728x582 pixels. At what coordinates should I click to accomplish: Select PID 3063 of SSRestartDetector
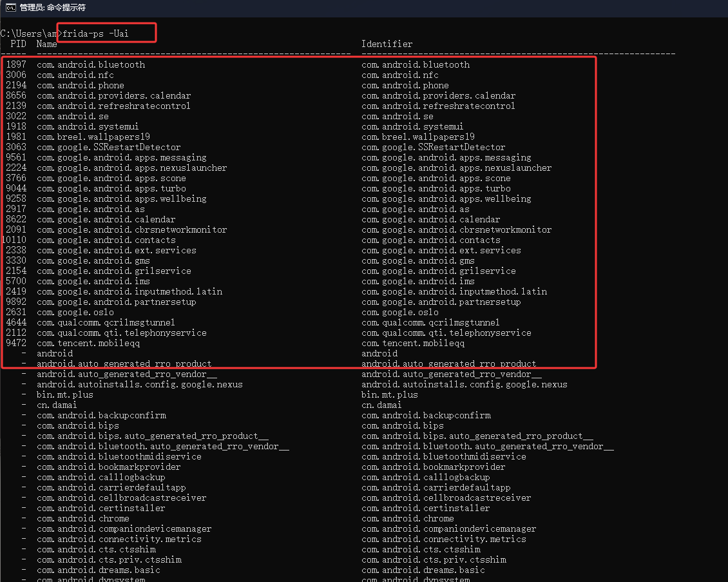click(16, 147)
